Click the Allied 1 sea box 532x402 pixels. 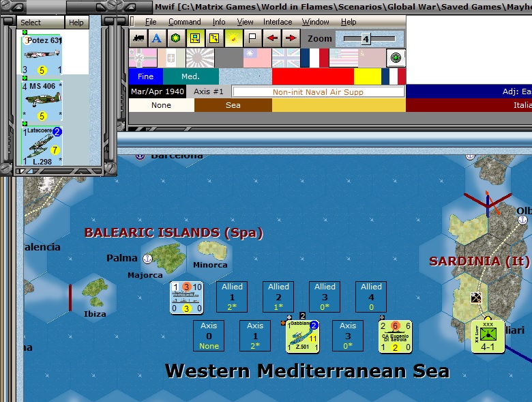point(232,297)
